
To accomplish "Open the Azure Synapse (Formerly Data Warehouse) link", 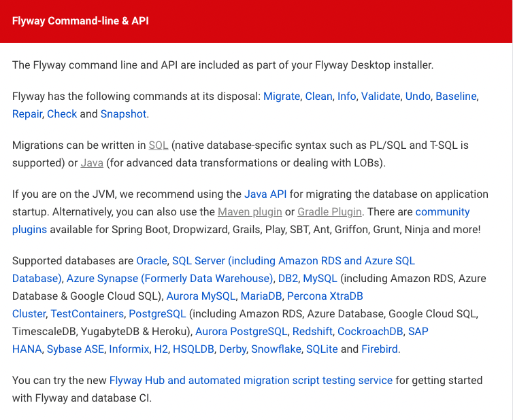I will 169,279.
